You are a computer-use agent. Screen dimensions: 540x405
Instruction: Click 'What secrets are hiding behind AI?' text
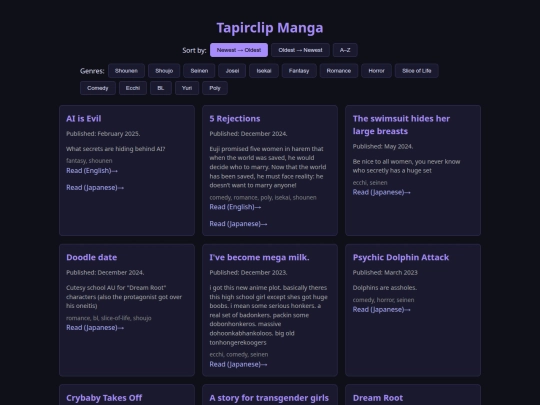click(x=116, y=149)
